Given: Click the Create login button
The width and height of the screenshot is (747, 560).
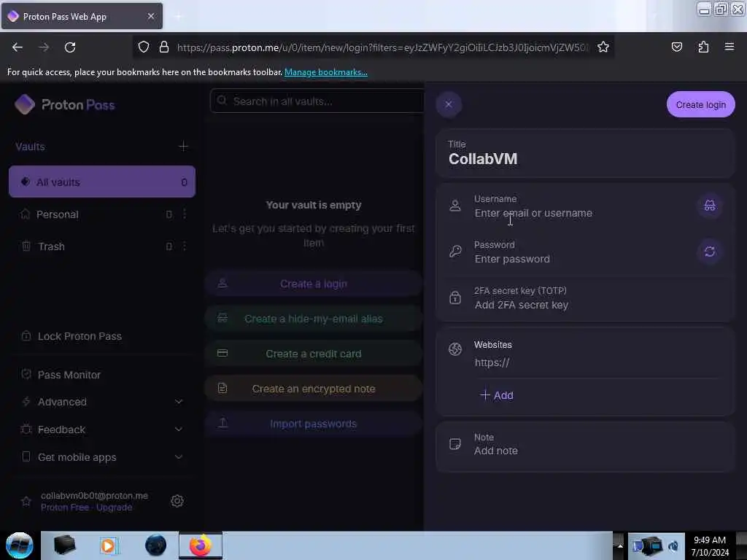Looking at the screenshot, I should tap(700, 104).
